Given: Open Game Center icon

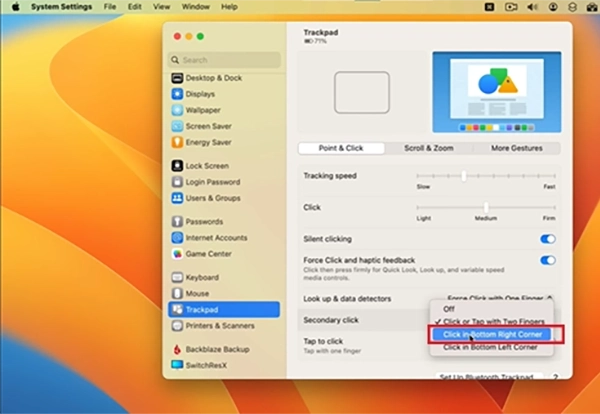Looking at the screenshot, I should (x=177, y=254).
